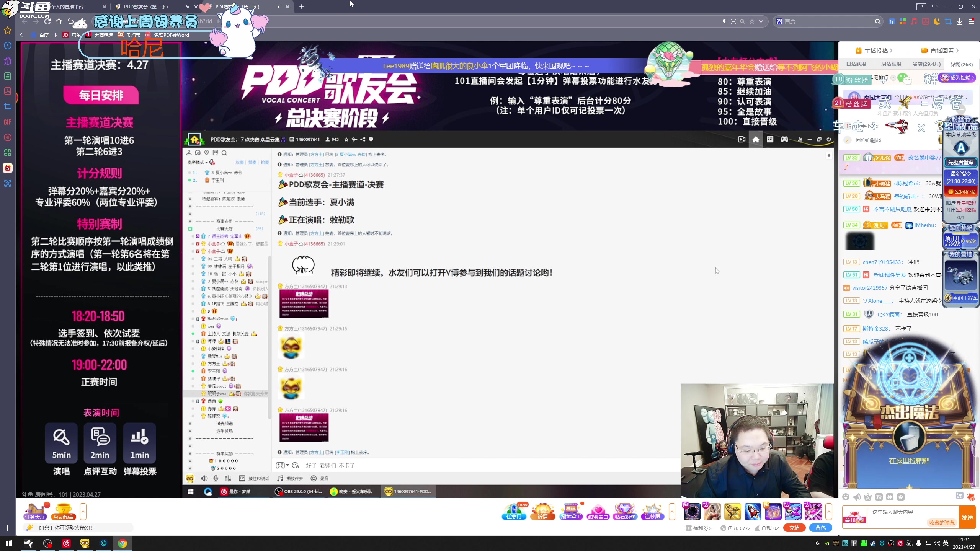Open the 造梦屋 activity icon
Image resolution: width=980 pixels, height=551 pixels.
click(653, 512)
